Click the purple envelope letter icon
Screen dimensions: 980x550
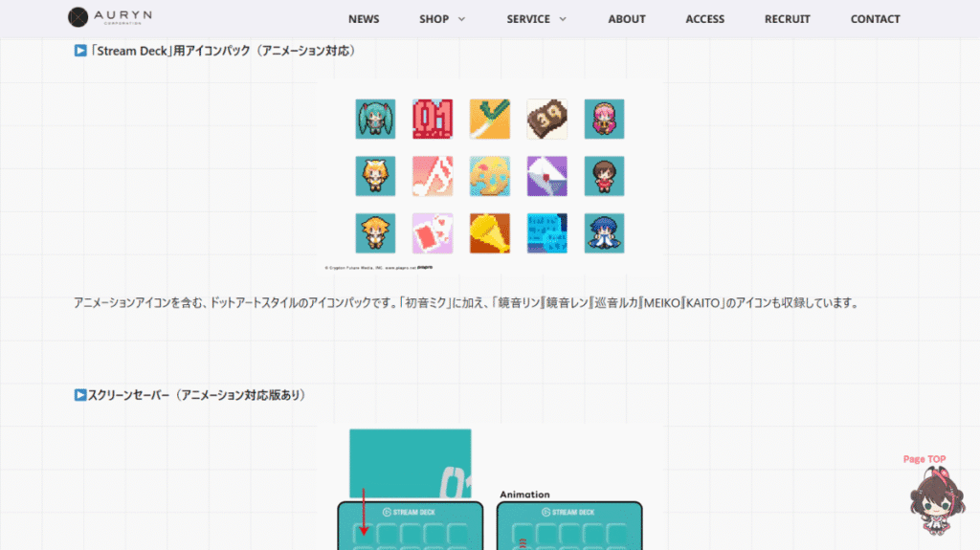(x=546, y=176)
